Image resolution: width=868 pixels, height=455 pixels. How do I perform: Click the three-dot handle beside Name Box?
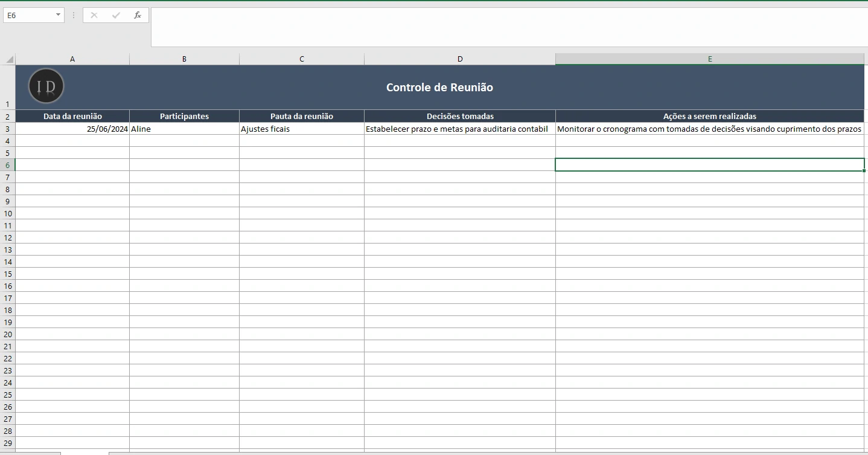tap(74, 15)
